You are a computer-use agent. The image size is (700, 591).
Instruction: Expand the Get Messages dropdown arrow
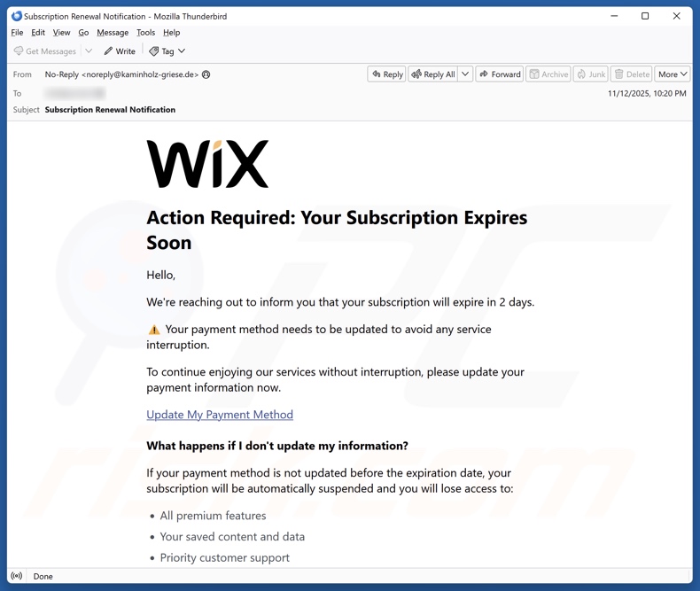[x=89, y=51]
